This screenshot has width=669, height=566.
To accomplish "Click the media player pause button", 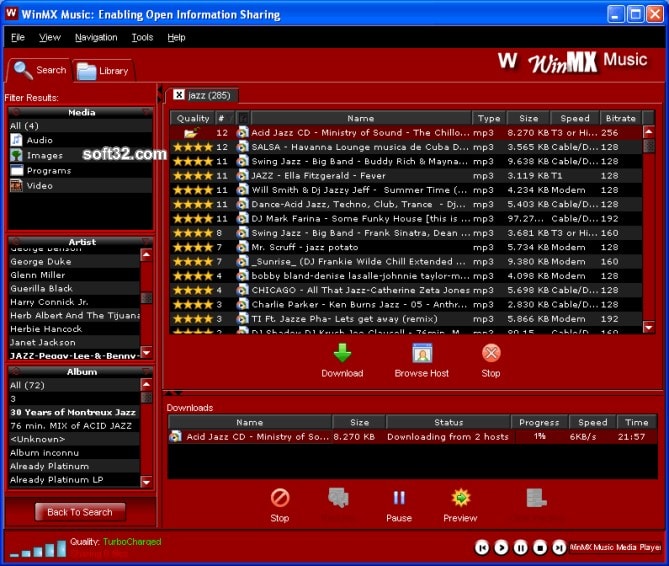I will pyautogui.click(x=521, y=547).
